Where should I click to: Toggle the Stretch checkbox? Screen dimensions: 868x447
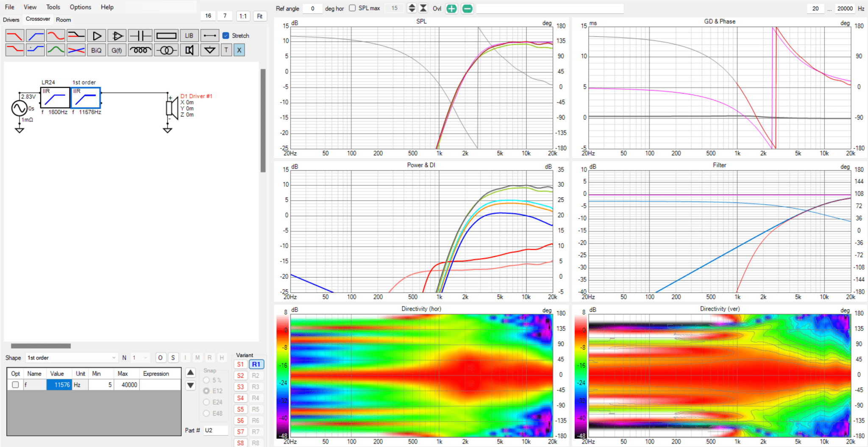[226, 36]
